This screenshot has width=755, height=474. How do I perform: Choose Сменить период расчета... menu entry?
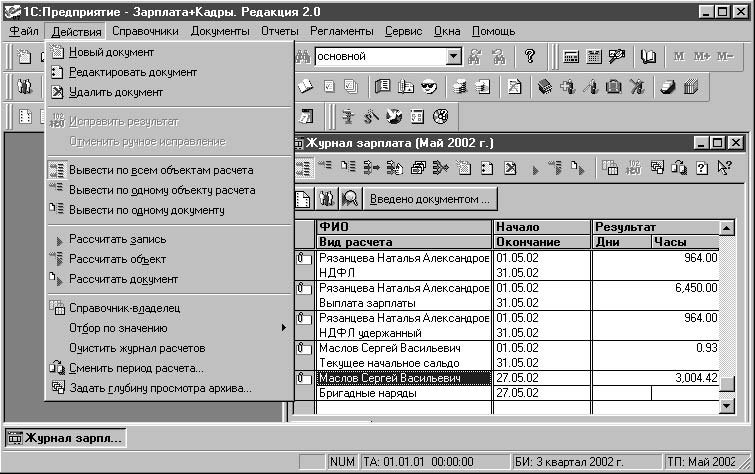[169, 369]
